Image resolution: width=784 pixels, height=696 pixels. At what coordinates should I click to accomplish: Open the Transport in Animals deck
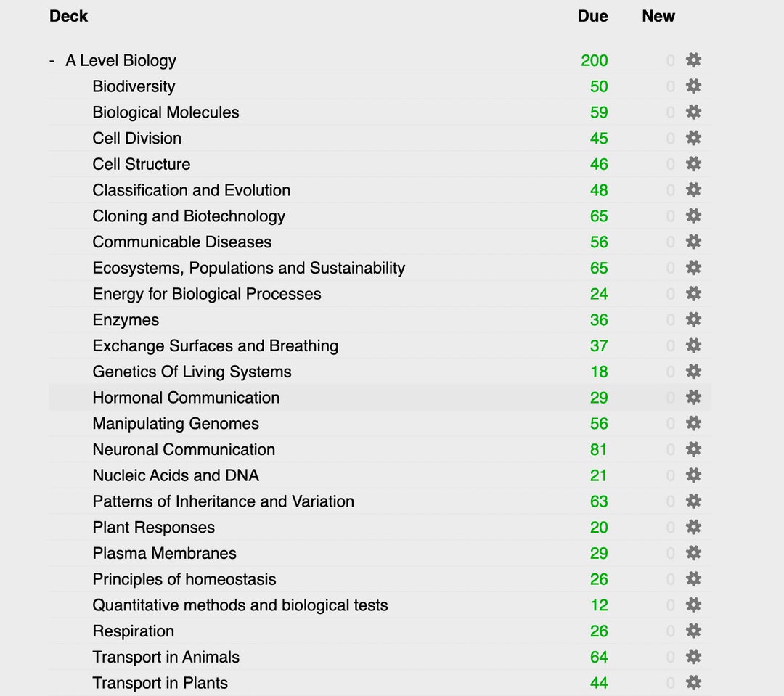coord(166,657)
